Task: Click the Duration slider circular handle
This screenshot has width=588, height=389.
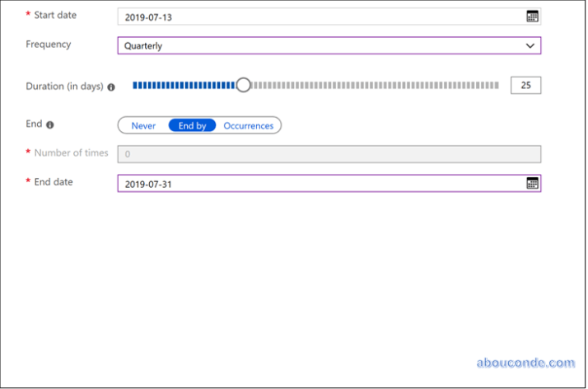Action: 243,85
